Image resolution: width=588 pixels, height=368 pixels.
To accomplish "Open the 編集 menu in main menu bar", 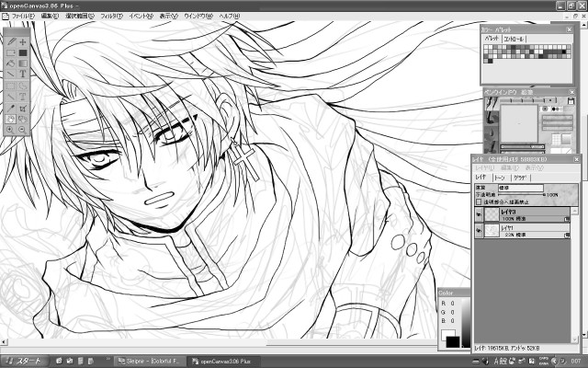I will point(50,17).
